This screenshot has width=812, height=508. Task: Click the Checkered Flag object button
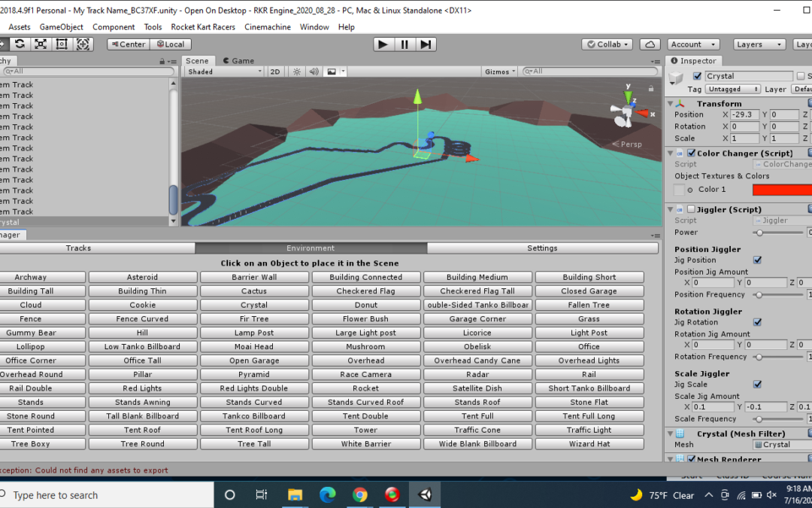point(365,291)
